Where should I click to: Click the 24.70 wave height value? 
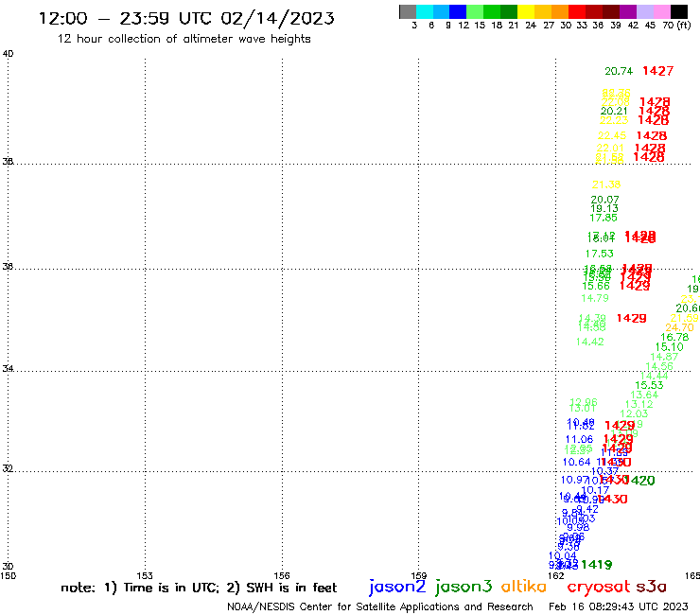(x=680, y=327)
